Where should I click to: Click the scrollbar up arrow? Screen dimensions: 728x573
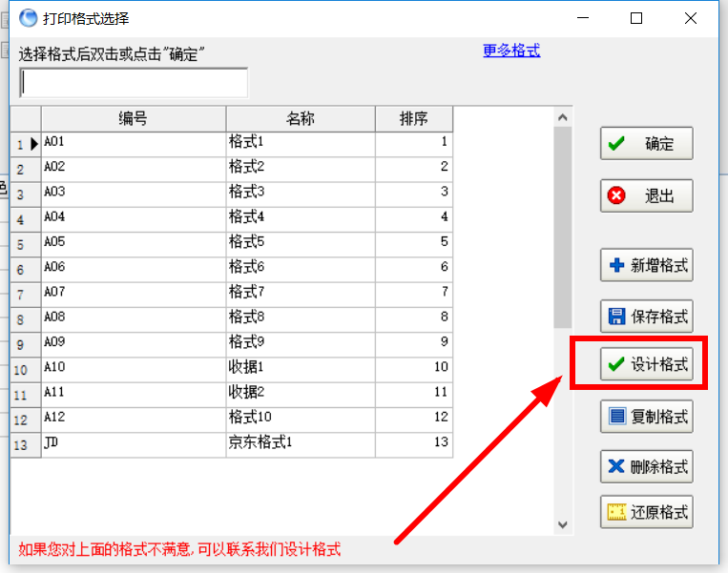click(x=563, y=117)
